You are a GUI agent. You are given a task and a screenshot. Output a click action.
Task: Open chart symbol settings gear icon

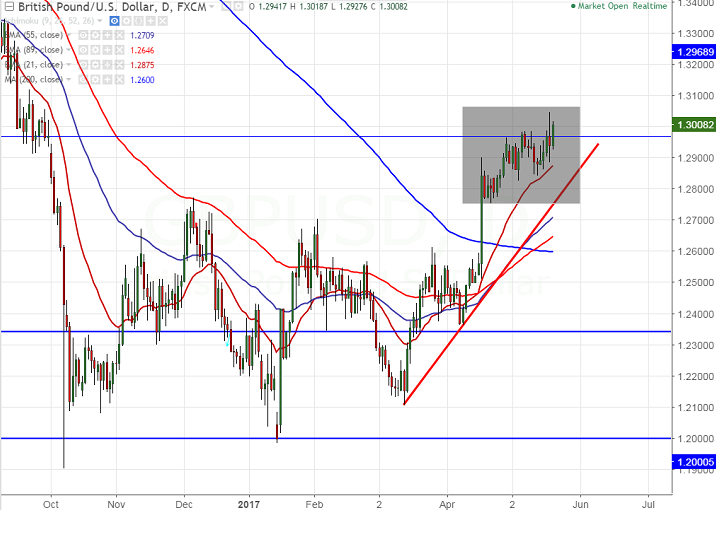(238, 6)
